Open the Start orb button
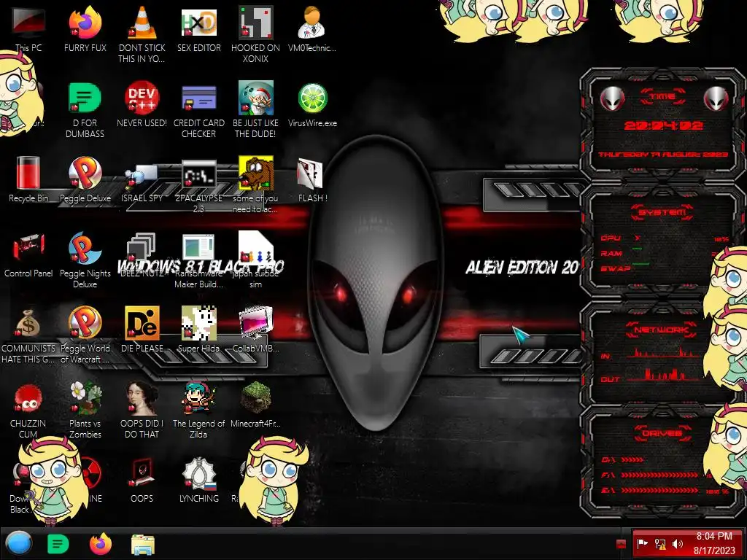The width and height of the screenshot is (747, 560). [x=19, y=543]
